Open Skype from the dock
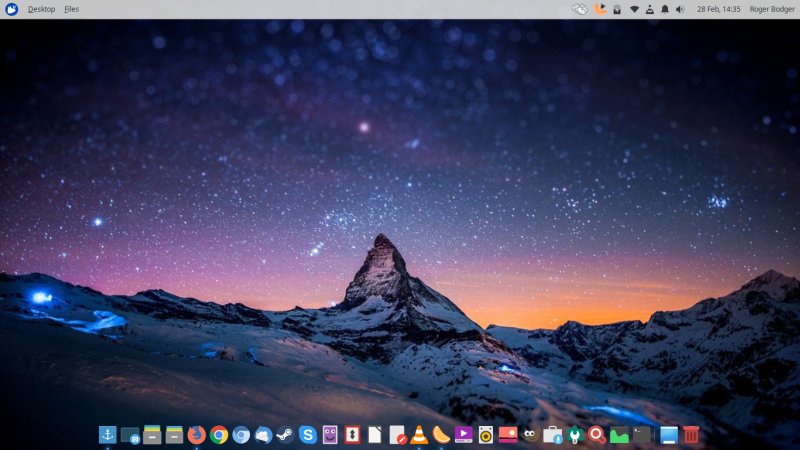The height and width of the screenshot is (450, 800). click(308, 435)
